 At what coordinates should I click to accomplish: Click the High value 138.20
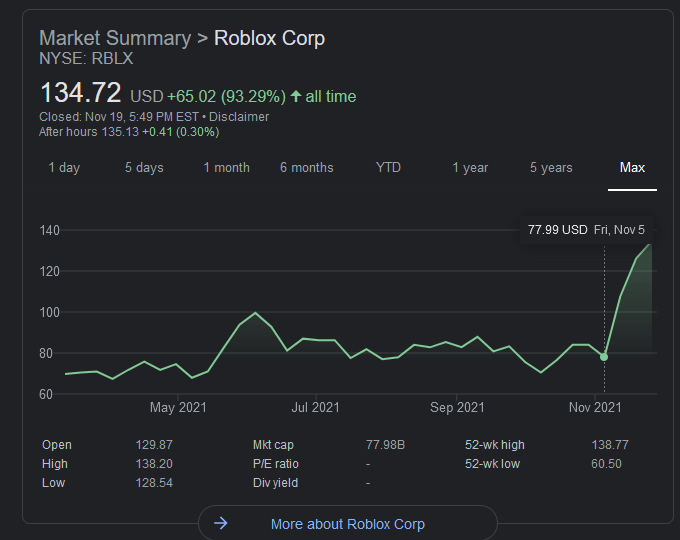point(154,464)
